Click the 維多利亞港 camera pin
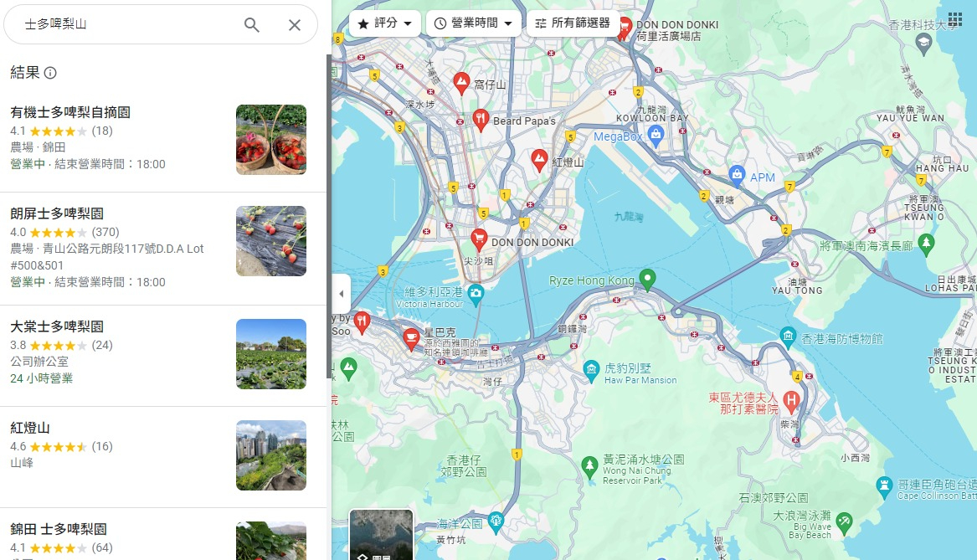 click(476, 295)
